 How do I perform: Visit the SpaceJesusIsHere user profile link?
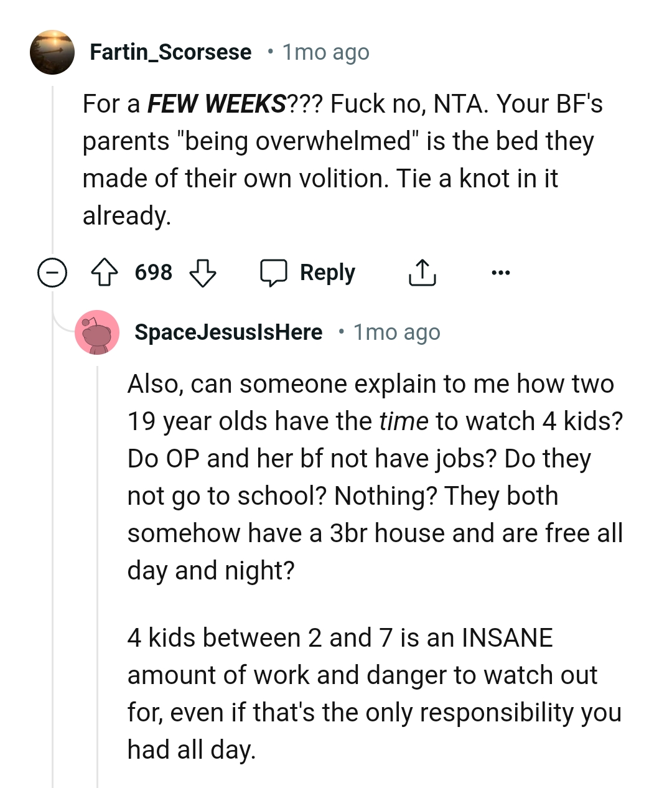click(x=228, y=332)
